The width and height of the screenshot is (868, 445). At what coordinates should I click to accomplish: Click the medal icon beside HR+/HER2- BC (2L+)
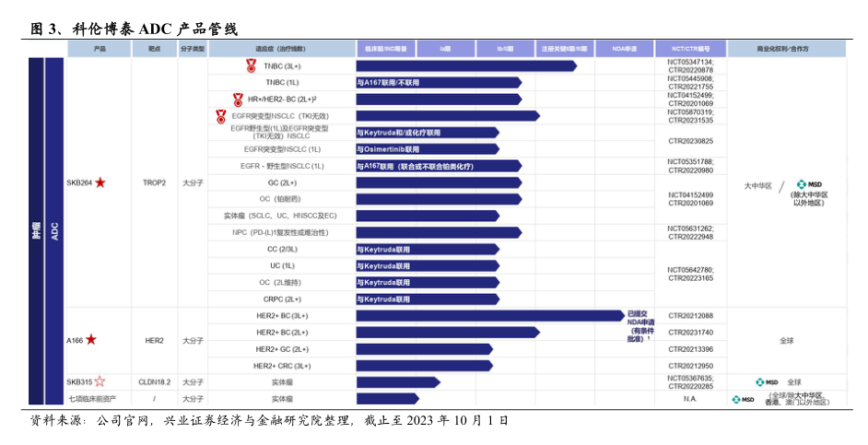(238, 99)
